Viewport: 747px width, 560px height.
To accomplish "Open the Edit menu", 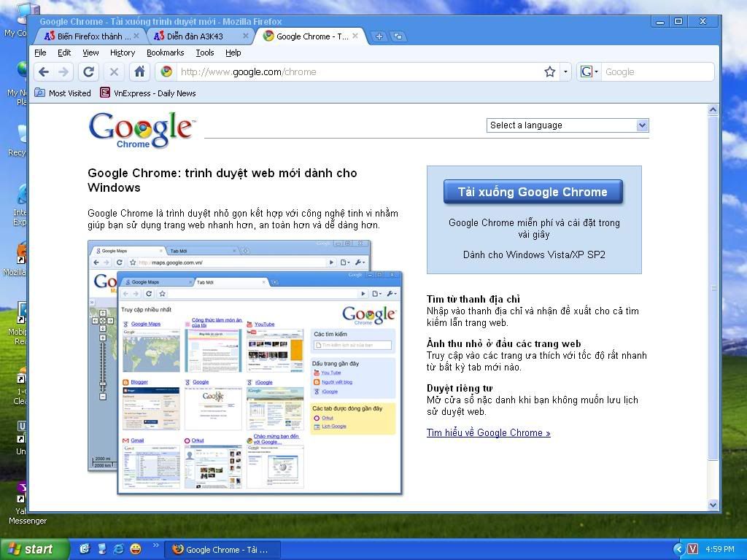I will (x=64, y=52).
